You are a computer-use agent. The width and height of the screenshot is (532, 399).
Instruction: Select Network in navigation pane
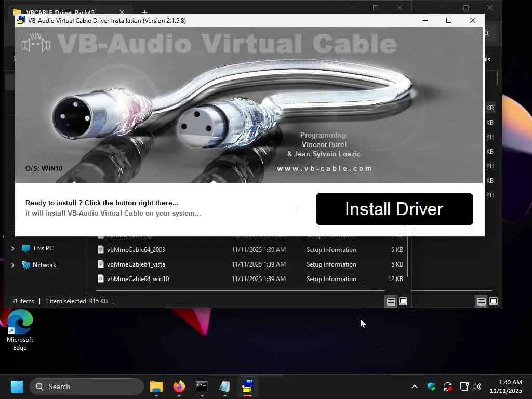tap(45, 265)
